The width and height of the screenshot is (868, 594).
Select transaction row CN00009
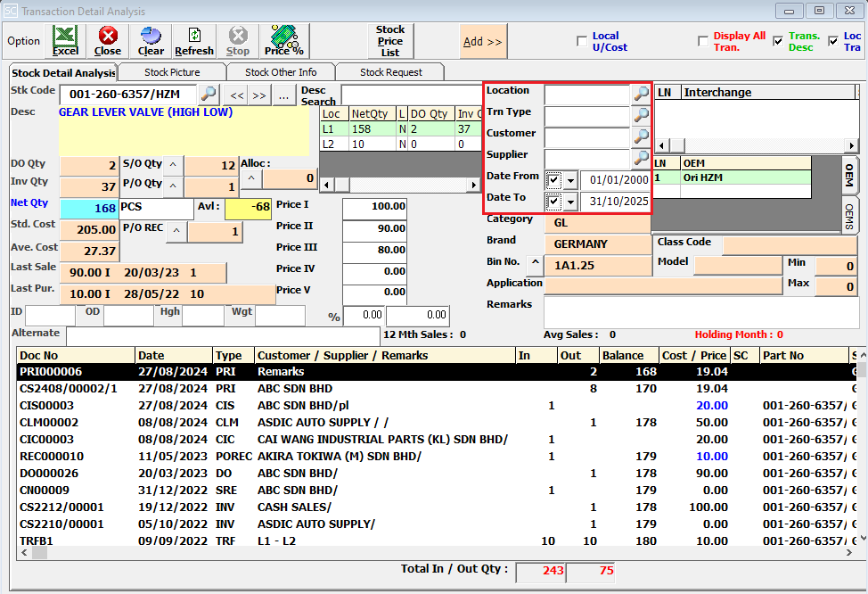tap(438, 491)
